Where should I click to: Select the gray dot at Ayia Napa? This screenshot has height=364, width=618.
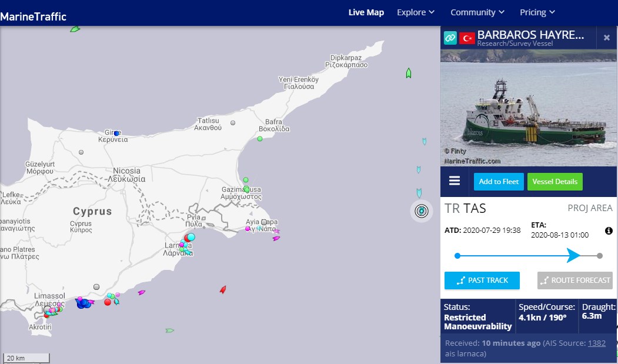(x=264, y=222)
